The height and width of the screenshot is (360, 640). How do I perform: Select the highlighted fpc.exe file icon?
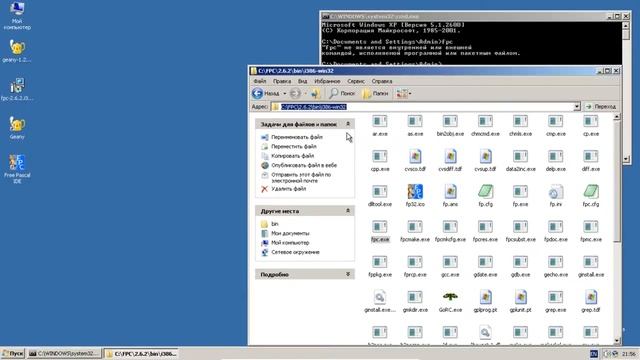(380, 227)
